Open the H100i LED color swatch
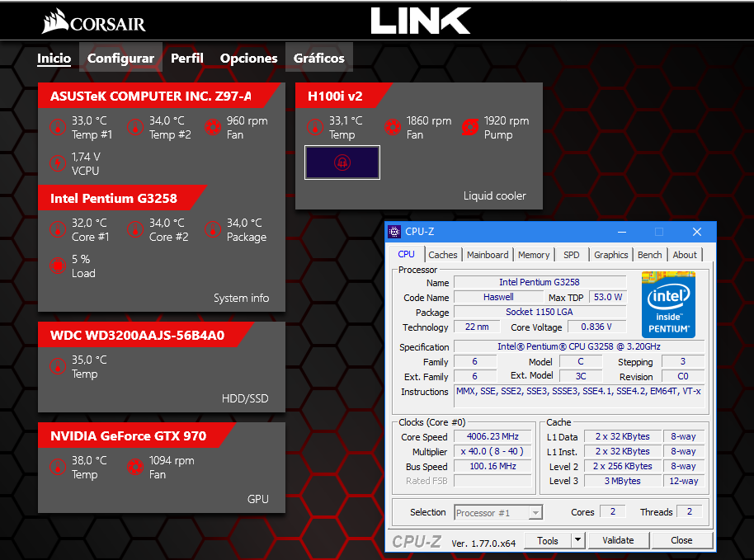This screenshot has width=754, height=560. [342, 162]
